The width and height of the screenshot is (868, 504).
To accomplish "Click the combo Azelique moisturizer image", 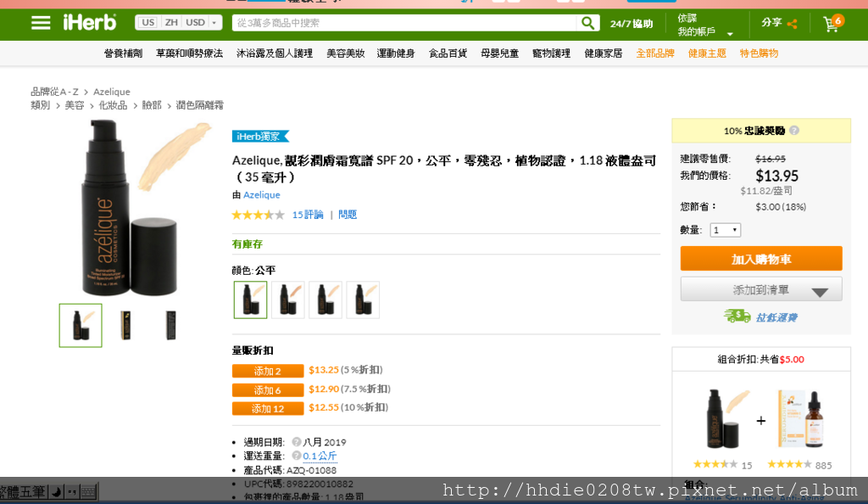I will pos(726,418).
